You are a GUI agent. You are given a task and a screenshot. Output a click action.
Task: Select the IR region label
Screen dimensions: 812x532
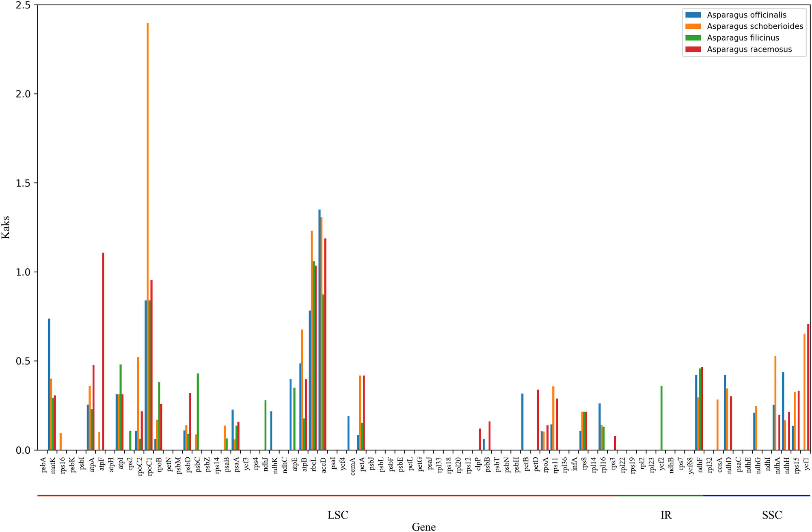(x=666, y=515)
